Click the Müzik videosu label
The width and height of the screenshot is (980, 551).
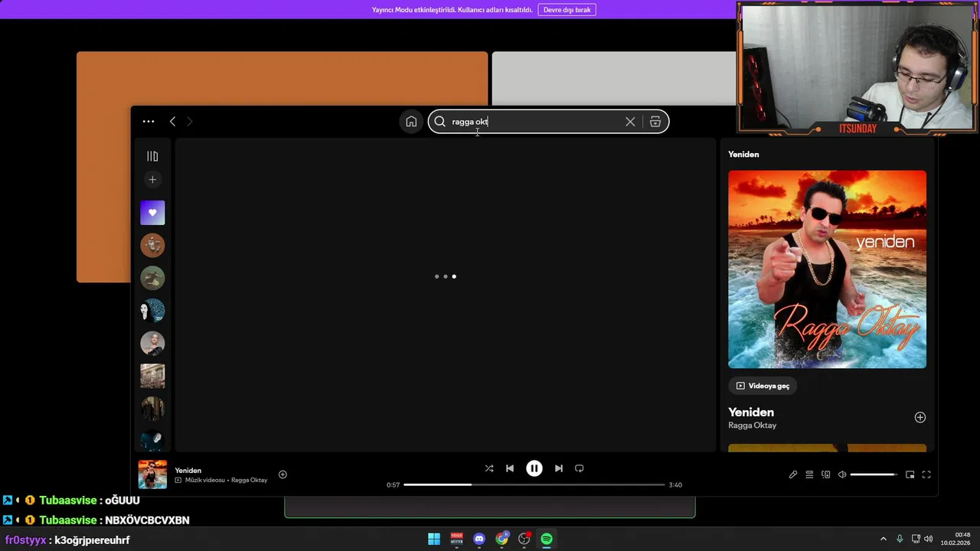tap(204, 480)
